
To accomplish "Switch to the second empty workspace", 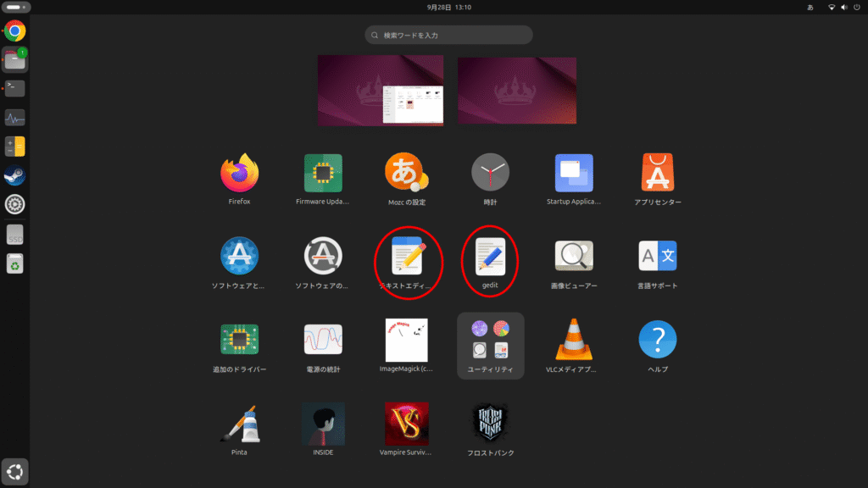I will point(517,90).
